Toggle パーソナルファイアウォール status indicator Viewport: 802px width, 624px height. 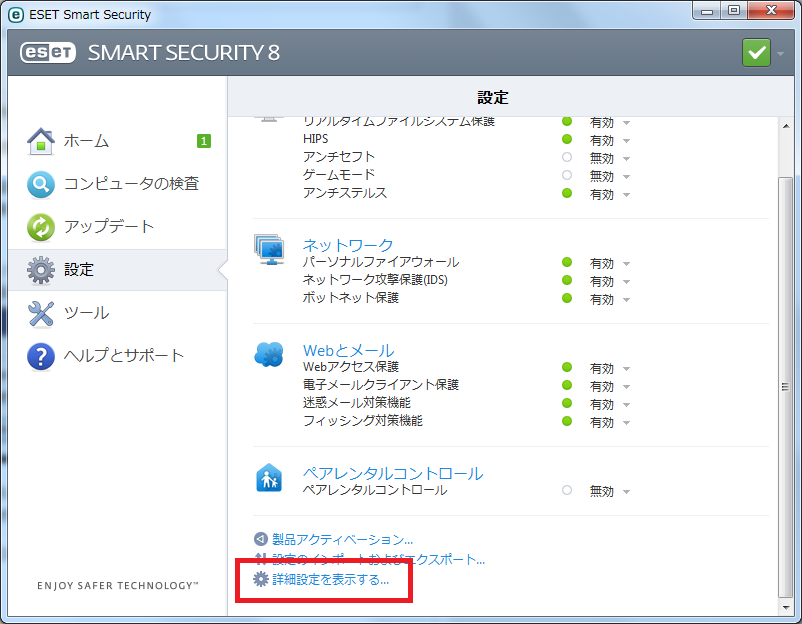tap(567, 262)
